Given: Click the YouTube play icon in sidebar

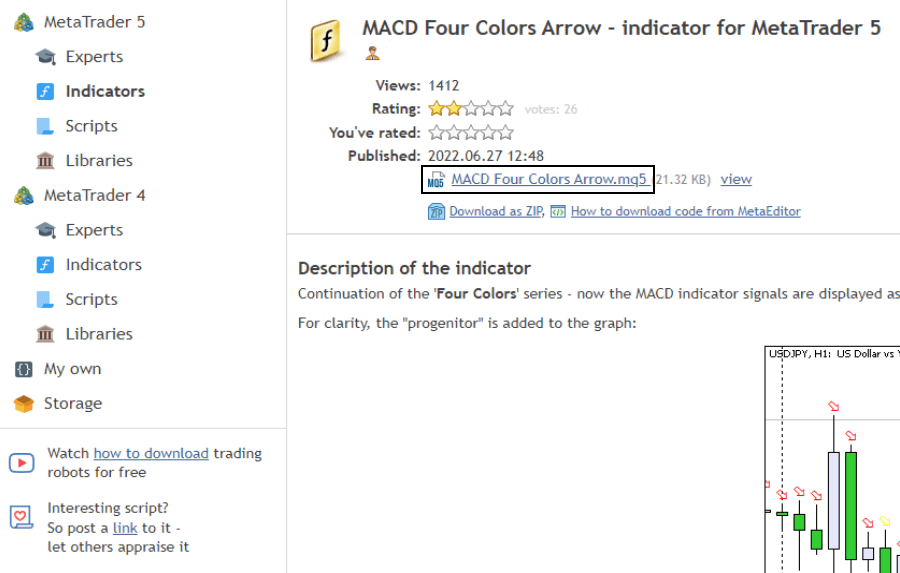Looking at the screenshot, I should pyautogui.click(x=22, y=463).
